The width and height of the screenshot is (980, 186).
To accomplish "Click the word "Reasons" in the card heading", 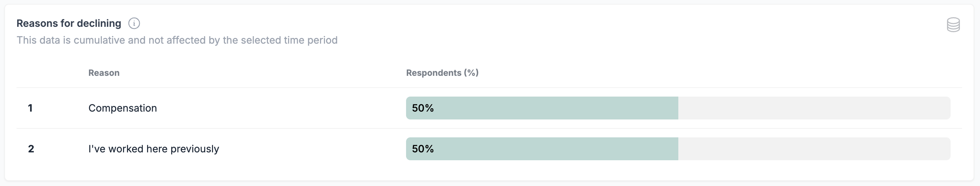I will click(37, 24).
